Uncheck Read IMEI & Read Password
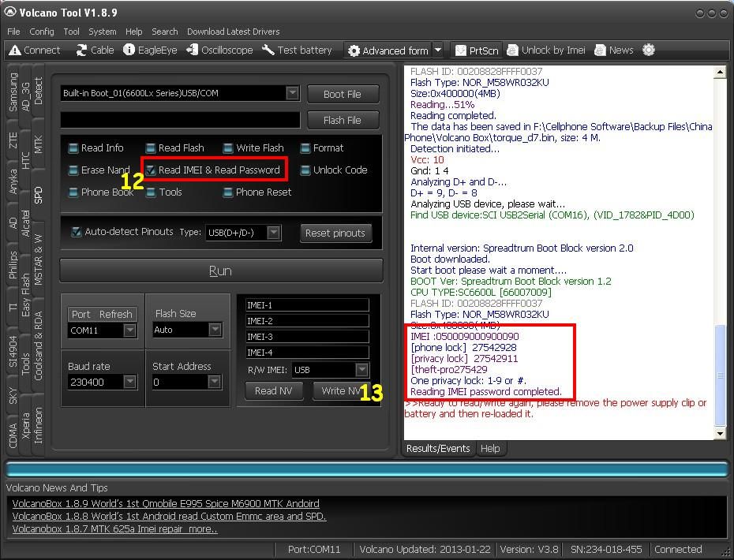Screen dimensions: 734x560 coord(151,170)
